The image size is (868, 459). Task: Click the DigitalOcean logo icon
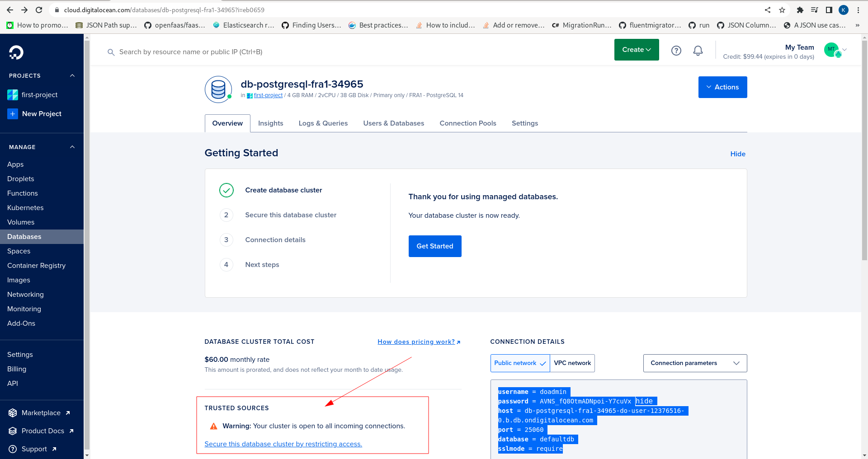tap(16, 52)
